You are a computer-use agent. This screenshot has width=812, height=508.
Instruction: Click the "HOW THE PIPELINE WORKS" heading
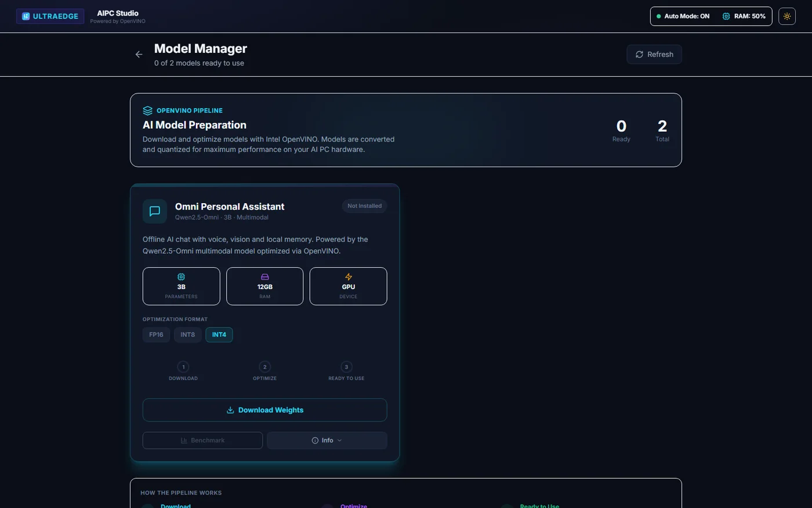coord(181,493)
